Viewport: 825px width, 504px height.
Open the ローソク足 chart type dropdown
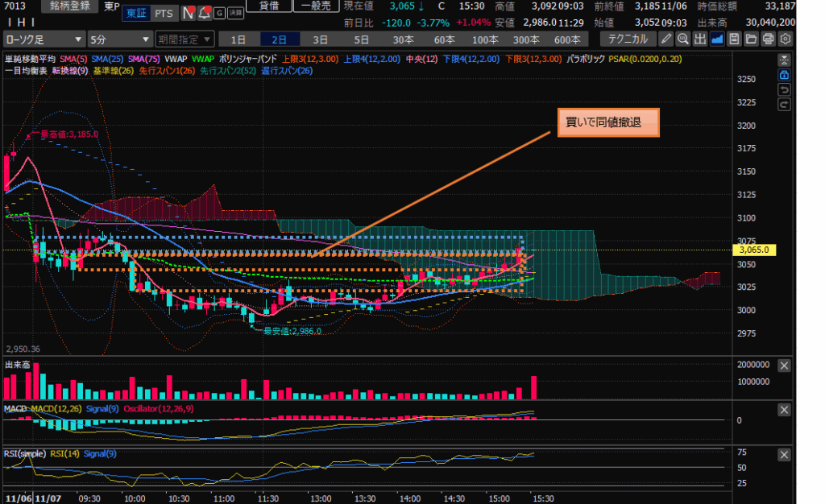pyautogui.click(x=44, y=39)
